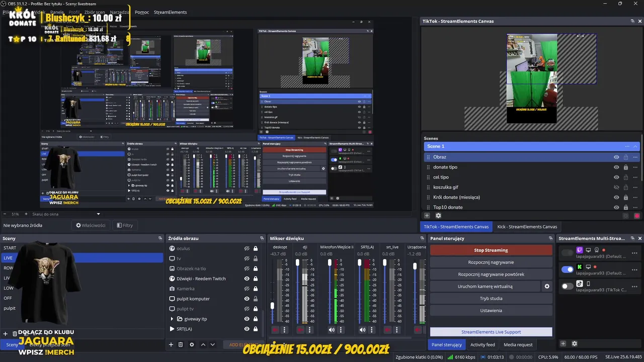This screenshot has width=644, height=362.
Task: Click Uruchom kamerę wirtualną
Action: pos(485,286)
